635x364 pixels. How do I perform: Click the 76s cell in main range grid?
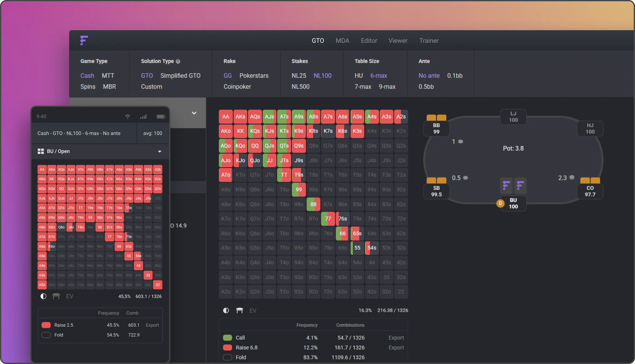[x=343, y=219]
